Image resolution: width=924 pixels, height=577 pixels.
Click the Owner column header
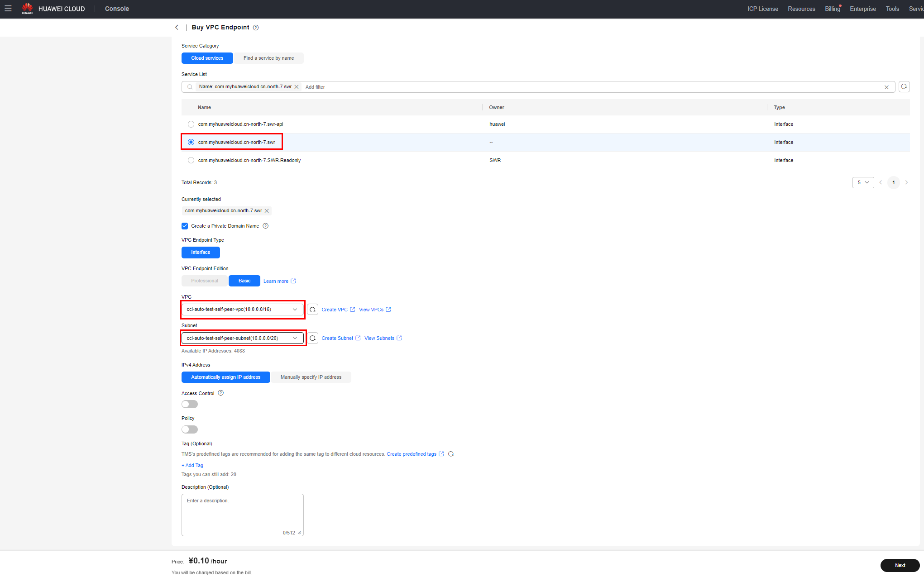(x=497, y=107)
